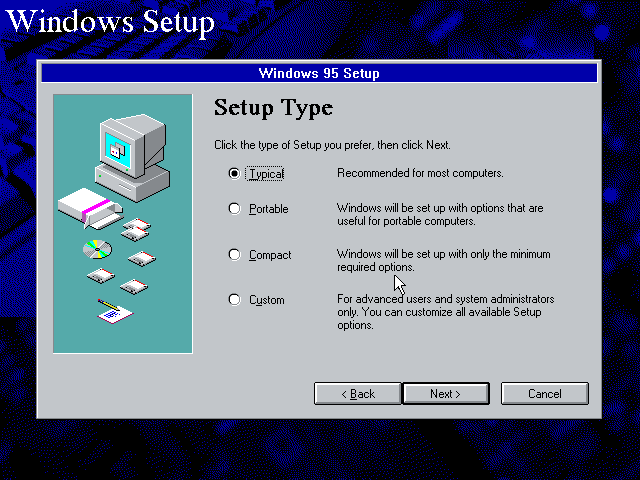
Task: Click the computer monitor illustration
Action: [133, 158]
